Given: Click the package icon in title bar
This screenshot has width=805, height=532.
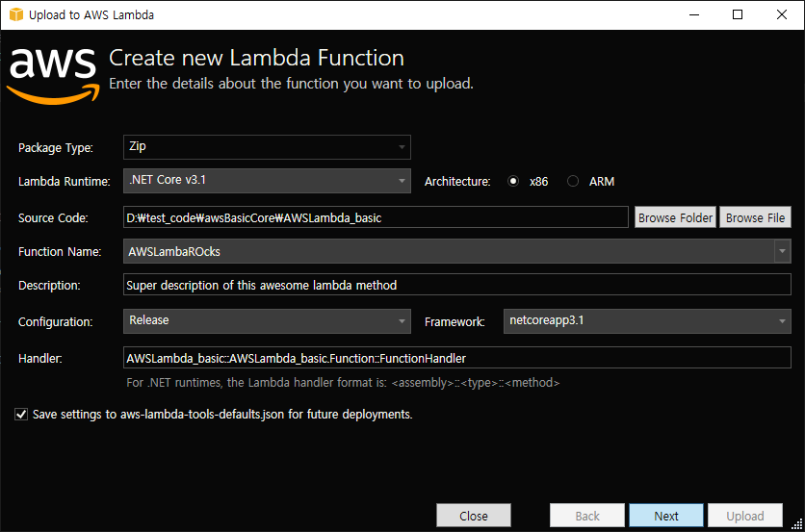Looking at the screenshot, I should pyautogui.click(x=16, y=14).
